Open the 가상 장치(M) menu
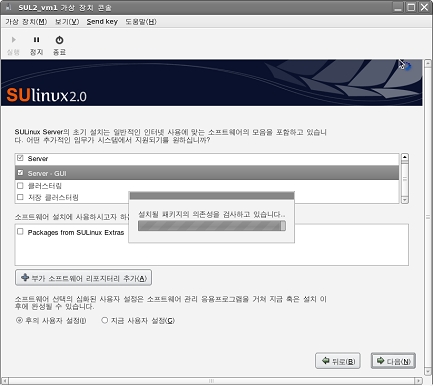The height and width of the screenshot is (386, 433). 26,22
